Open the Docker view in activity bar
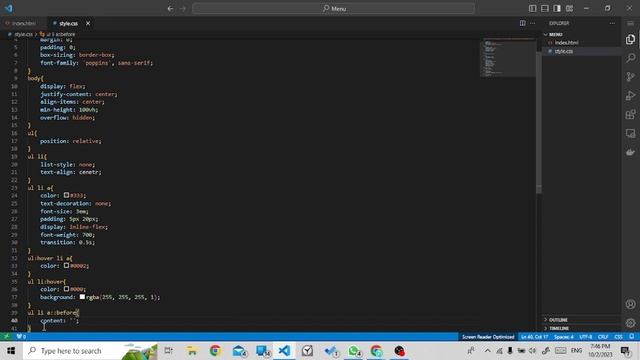Screen dimensions: 640x360 (630, 152)
